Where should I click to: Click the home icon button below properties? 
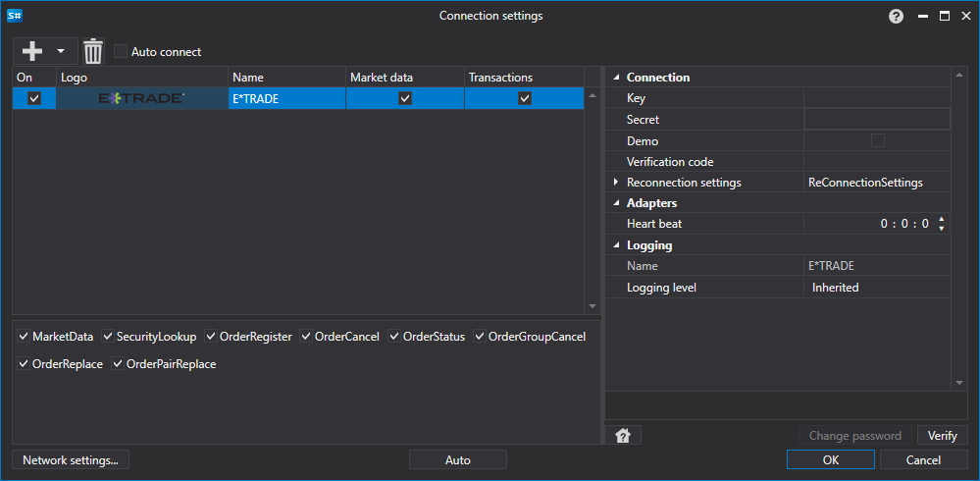(623, 435)
